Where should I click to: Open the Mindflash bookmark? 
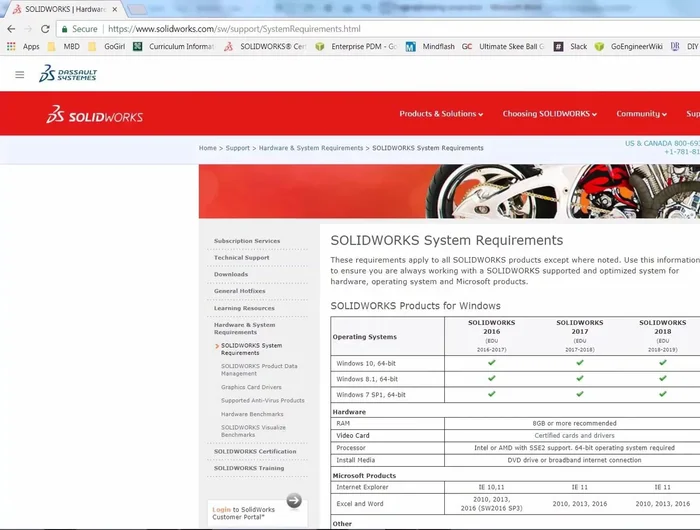[x=430, y=46]
